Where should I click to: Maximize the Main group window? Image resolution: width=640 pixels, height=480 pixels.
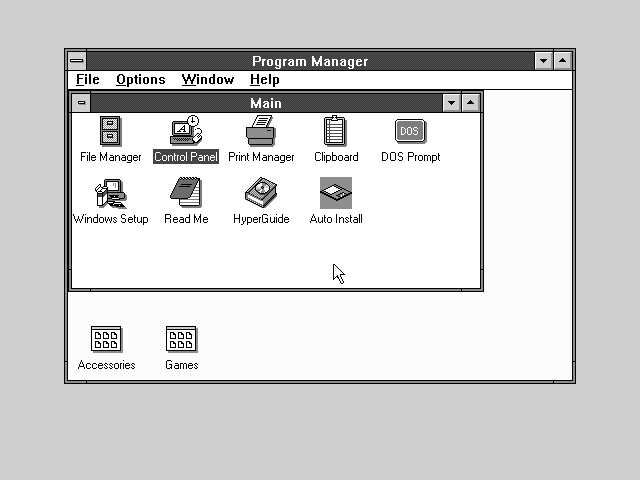[470, 103]
